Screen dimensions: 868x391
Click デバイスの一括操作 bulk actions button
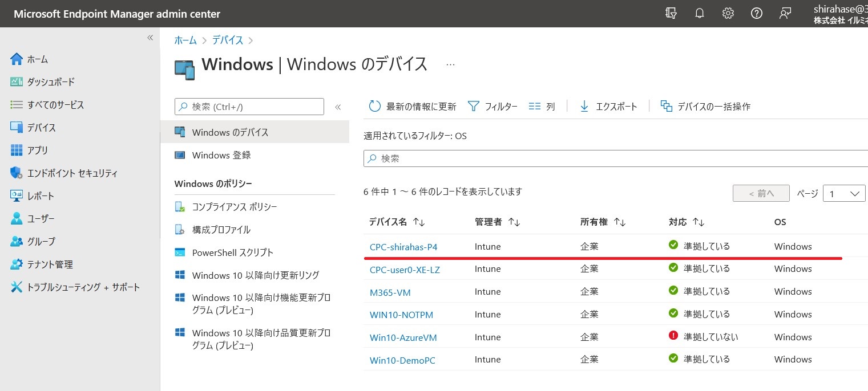(705, 107)
